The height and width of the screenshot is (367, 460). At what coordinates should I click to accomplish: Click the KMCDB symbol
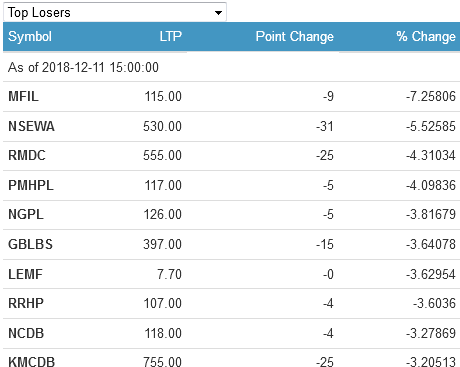[31, 362]
